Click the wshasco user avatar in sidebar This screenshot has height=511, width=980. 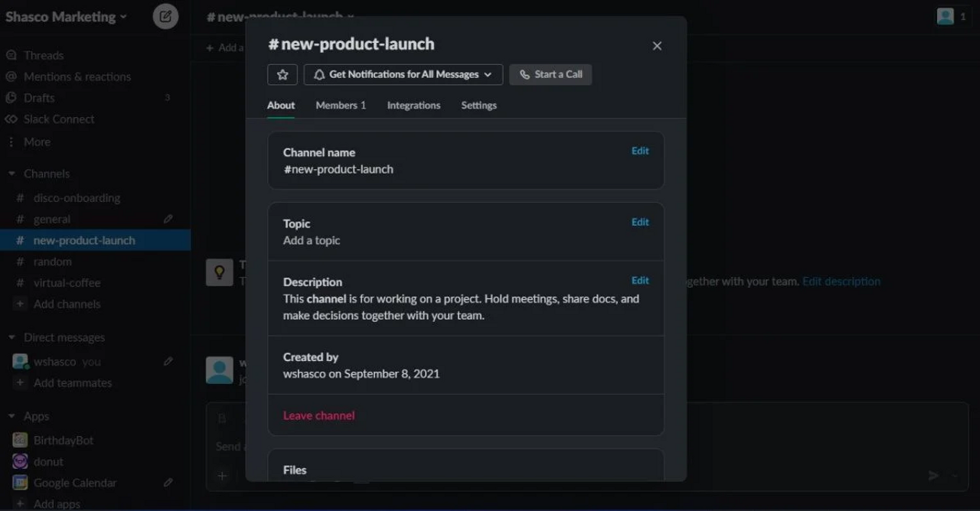pos(21,362)
